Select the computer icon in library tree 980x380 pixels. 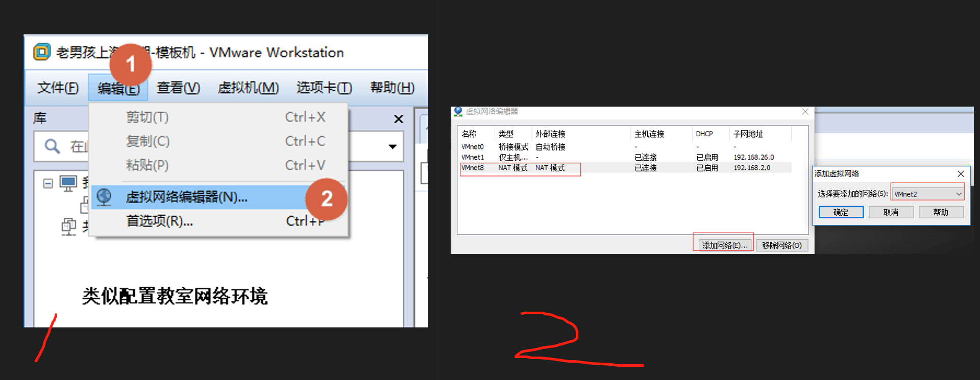[x=68, y=183]
